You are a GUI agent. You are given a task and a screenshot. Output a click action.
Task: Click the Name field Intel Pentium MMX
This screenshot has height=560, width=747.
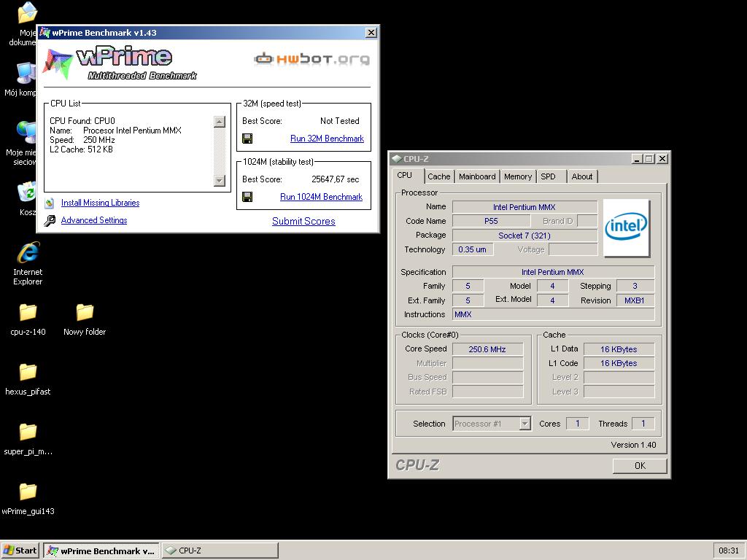click(524, 207)
